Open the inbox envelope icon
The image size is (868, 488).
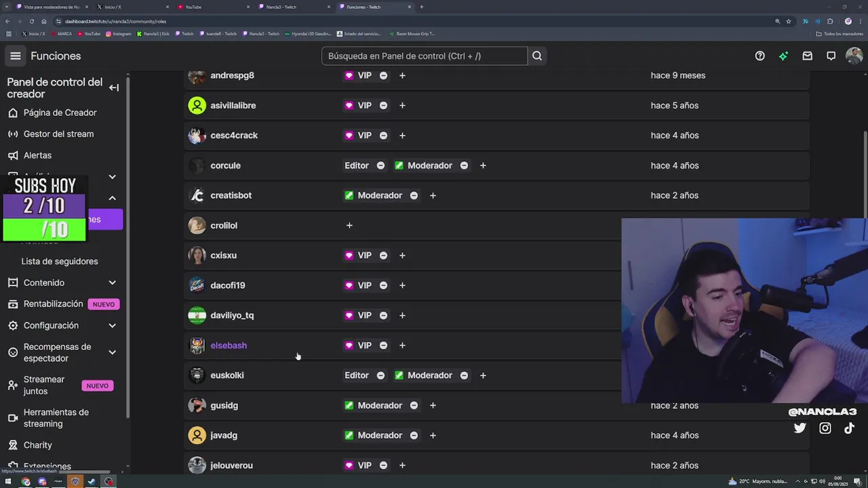click(807, 56)
